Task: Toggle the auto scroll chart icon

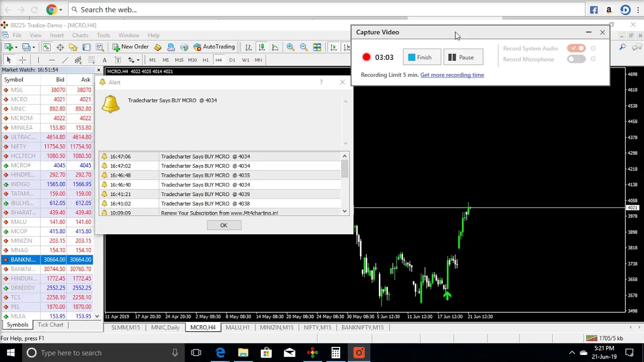Action: coord(333,47)
